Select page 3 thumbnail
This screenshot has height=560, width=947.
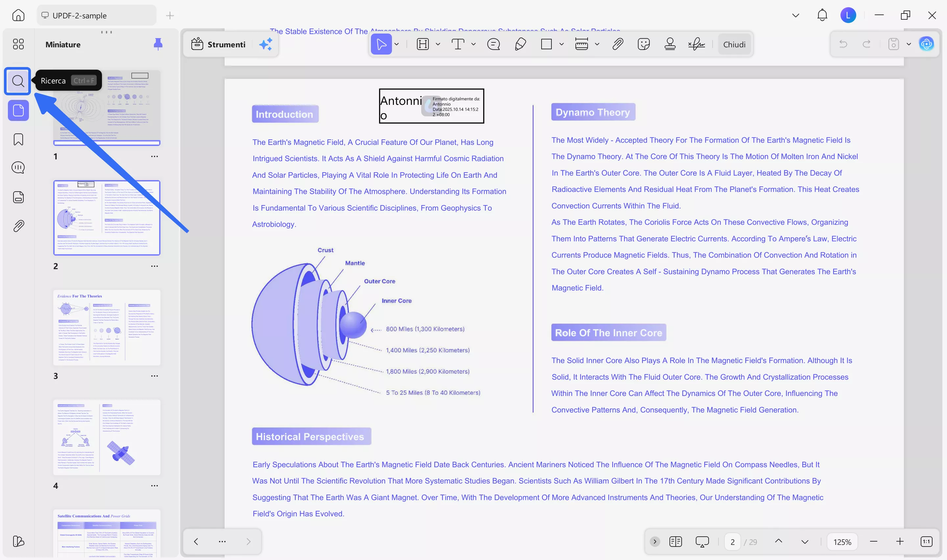point(107,327)
